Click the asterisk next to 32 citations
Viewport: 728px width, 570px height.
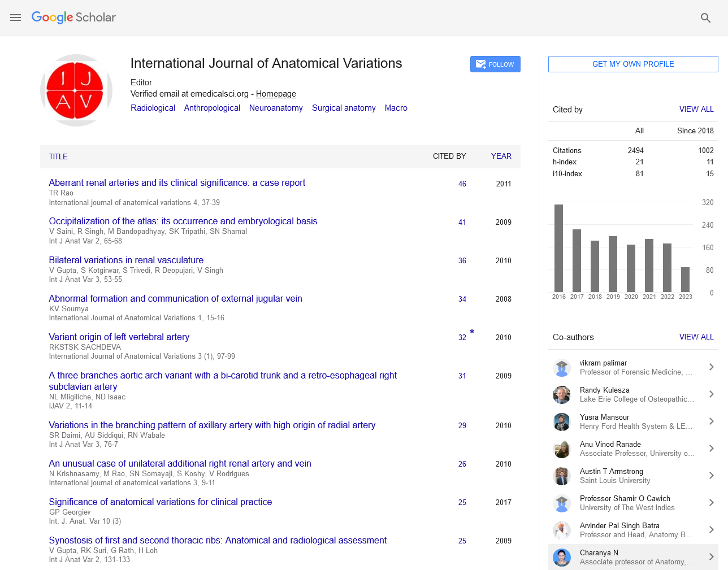pyautogui.click(x=472, y=332)
